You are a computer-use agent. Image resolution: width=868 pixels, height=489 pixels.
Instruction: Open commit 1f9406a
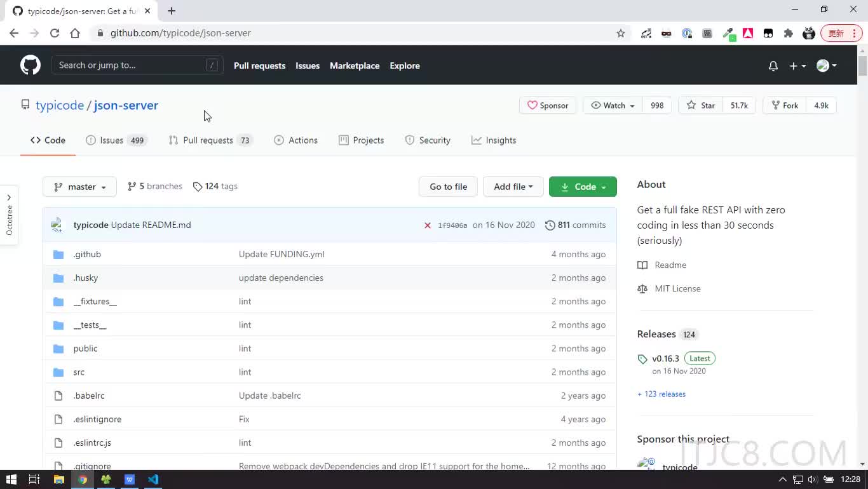[x=452, y=225]
